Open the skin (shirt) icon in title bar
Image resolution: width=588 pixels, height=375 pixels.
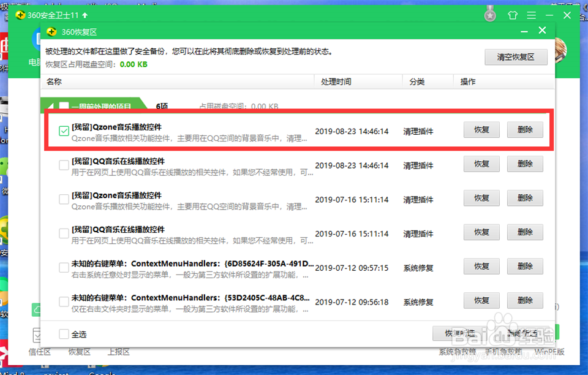pyautogui.click(x=512, y=15)
